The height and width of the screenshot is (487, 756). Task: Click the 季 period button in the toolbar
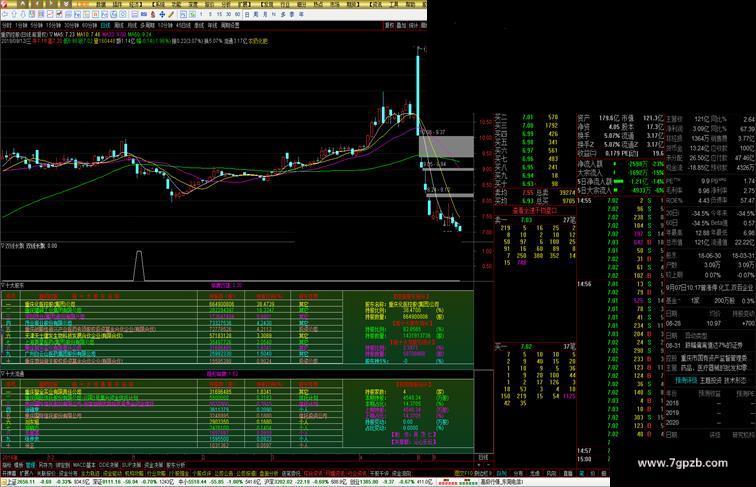pyautogui.click(x=292, y=14)
